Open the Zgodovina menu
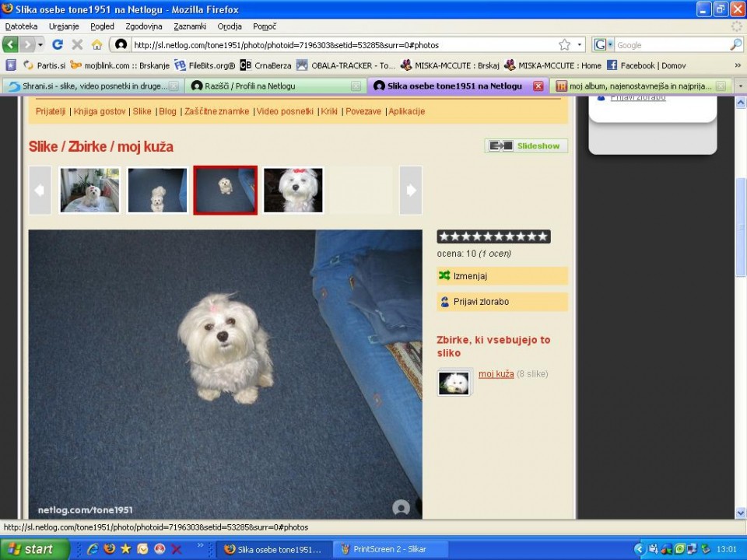747x560 pixels. [144, 26]
